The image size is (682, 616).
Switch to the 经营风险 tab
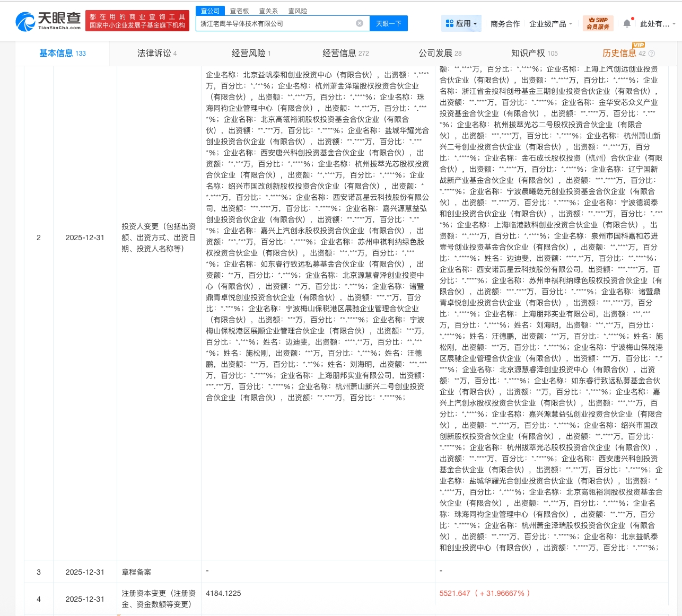251,53
